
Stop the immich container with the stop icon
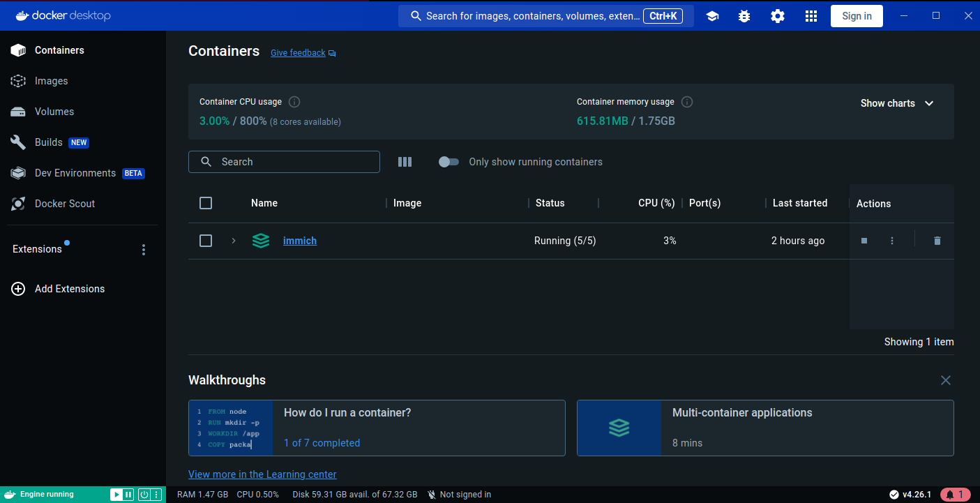click(x=864, y=240)
